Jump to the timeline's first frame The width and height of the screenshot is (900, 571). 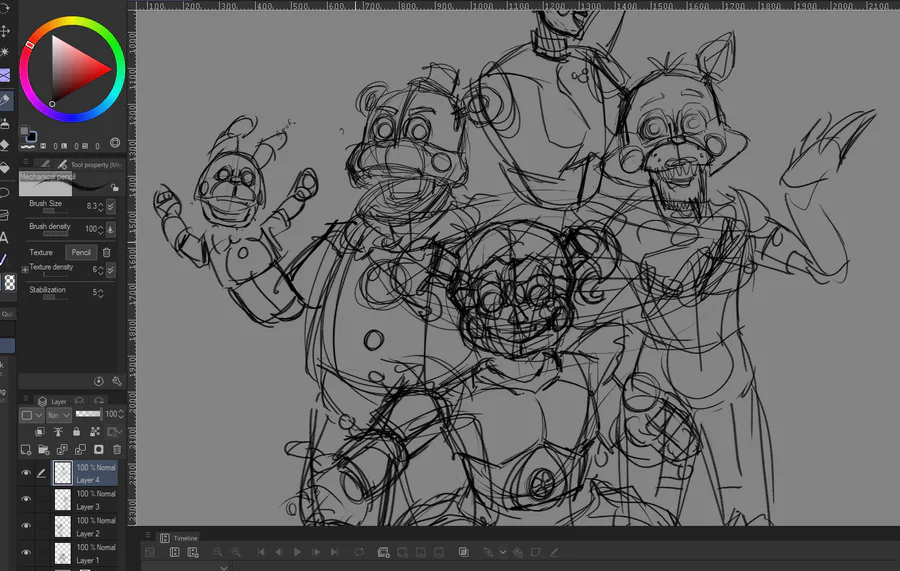(x=261, y=552)
